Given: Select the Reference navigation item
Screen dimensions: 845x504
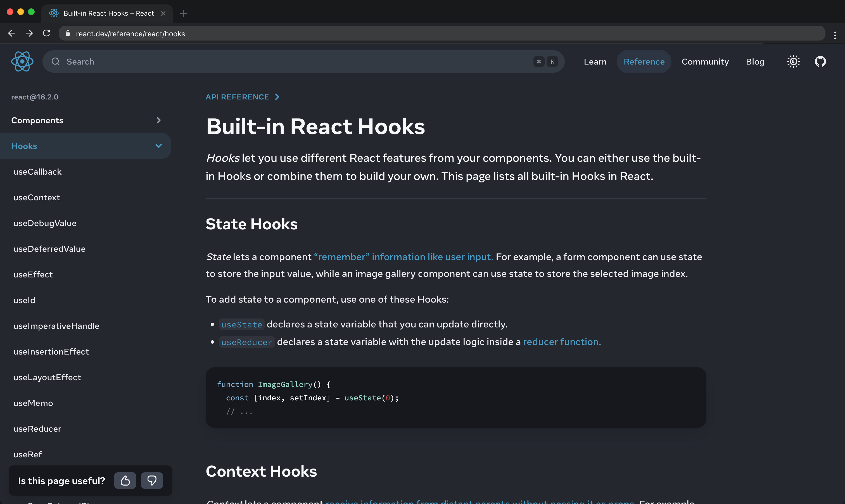Looking at the screenshot, I should coord(644,61).
